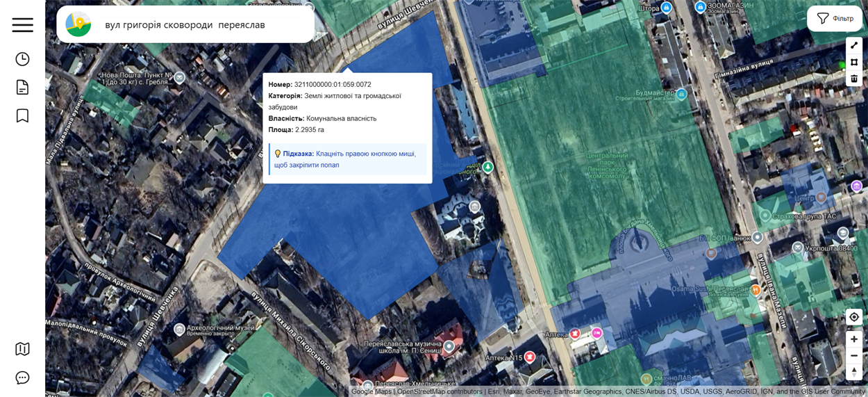The width and height of the screenshot is (868, 397).
Task: Zoom in on the map
Action: (x=854, y=339)
